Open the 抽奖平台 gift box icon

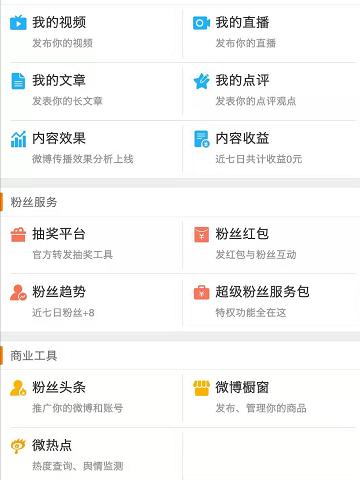[18, 234]
